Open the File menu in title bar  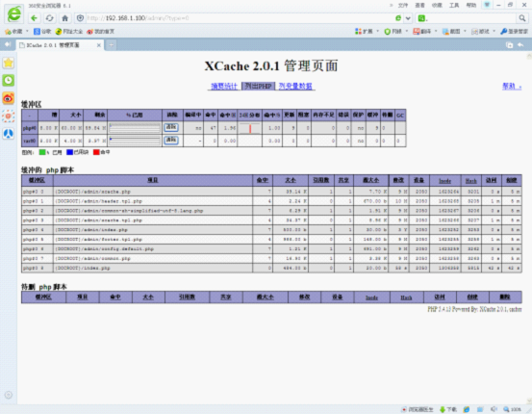tap(403, 5)
